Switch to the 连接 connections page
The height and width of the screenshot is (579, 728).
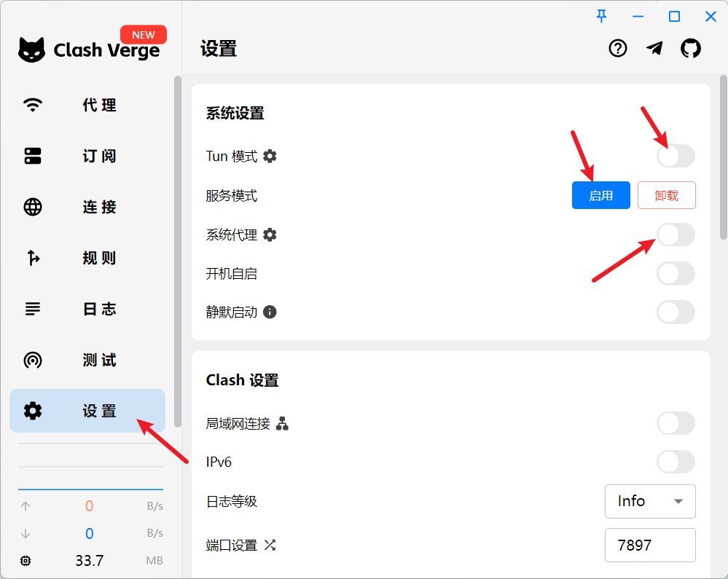pyautogui.click(x=87, y=207)
